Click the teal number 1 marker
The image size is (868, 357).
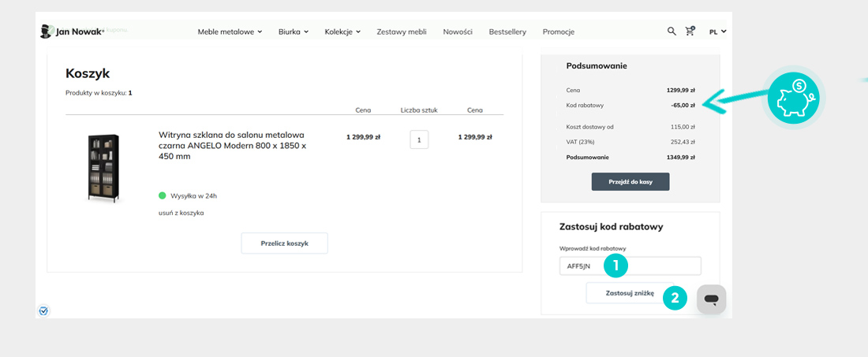tap(616, 266)
